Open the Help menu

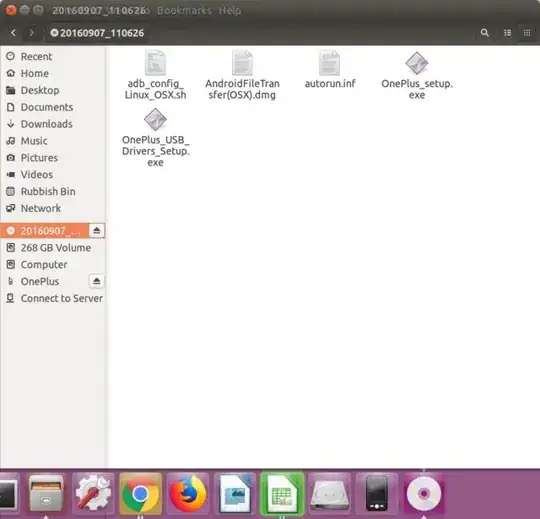pyautogui.click(x=230, y=11)
